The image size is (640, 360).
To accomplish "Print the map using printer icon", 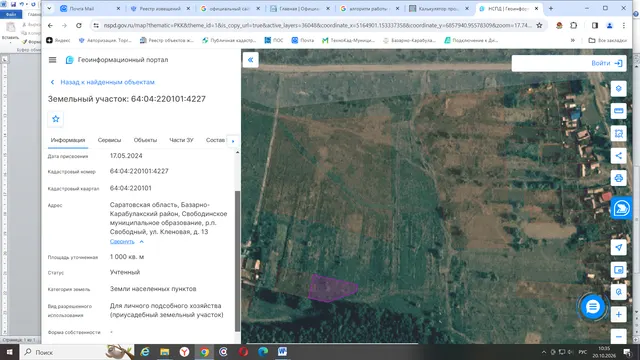I will 618,178.
